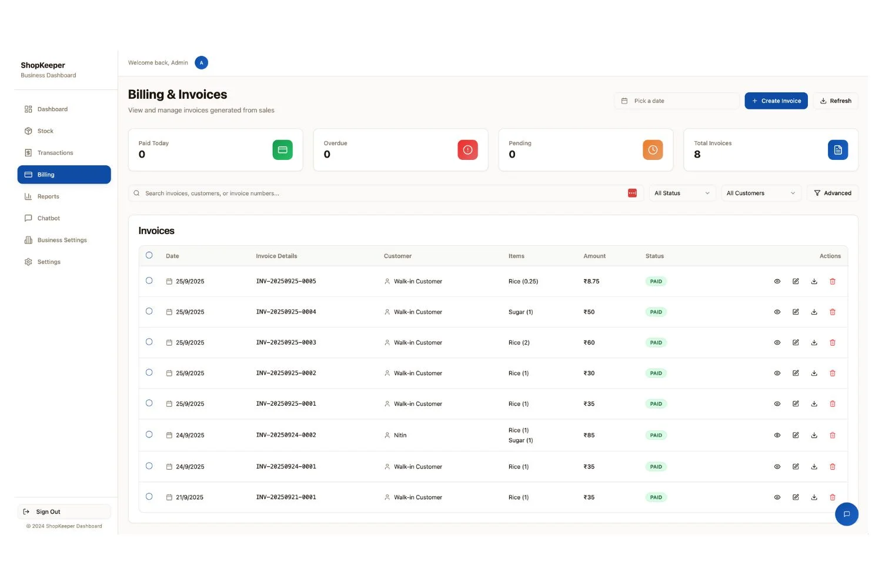
Task: Go to Stock in the sidebar
Action: (45, 131)
